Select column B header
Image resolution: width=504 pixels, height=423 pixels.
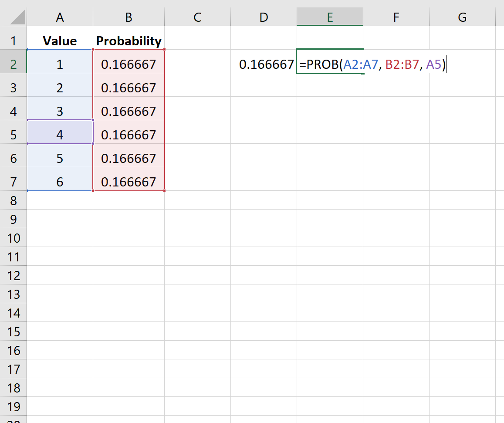tap(129, 17)
